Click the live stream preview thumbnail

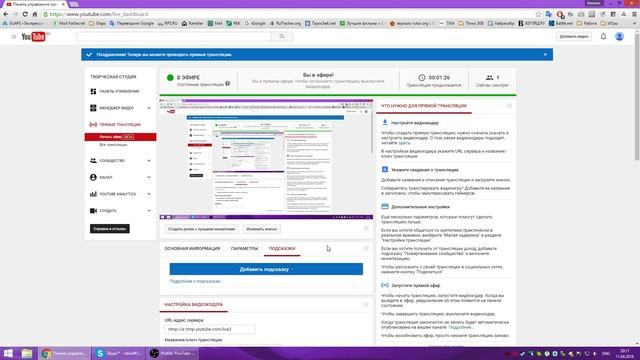click(x=266, y=159)
